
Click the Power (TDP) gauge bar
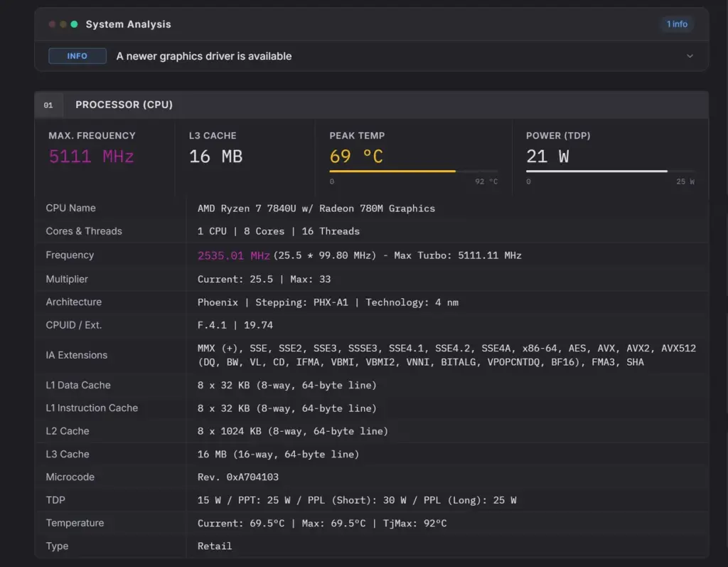[610, 171]
